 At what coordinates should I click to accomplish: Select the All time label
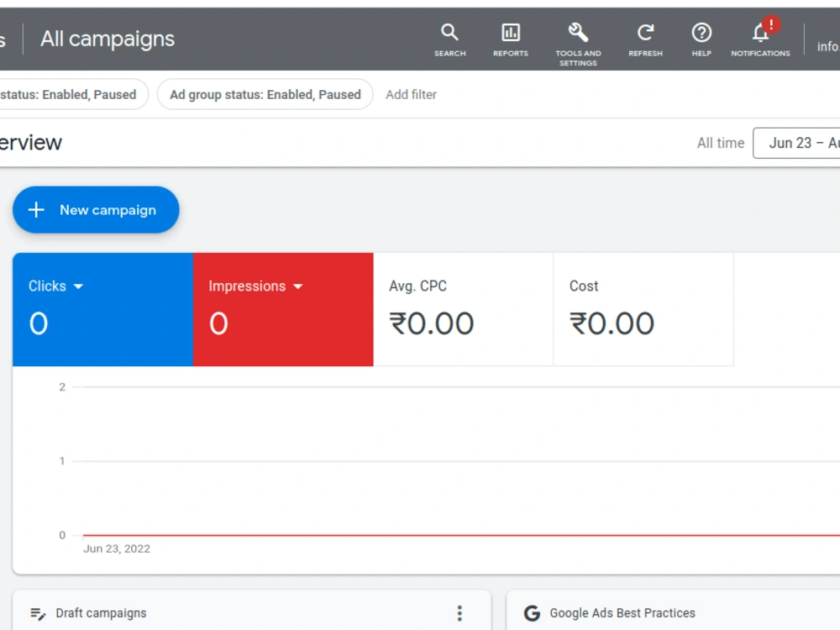point(720,143)
